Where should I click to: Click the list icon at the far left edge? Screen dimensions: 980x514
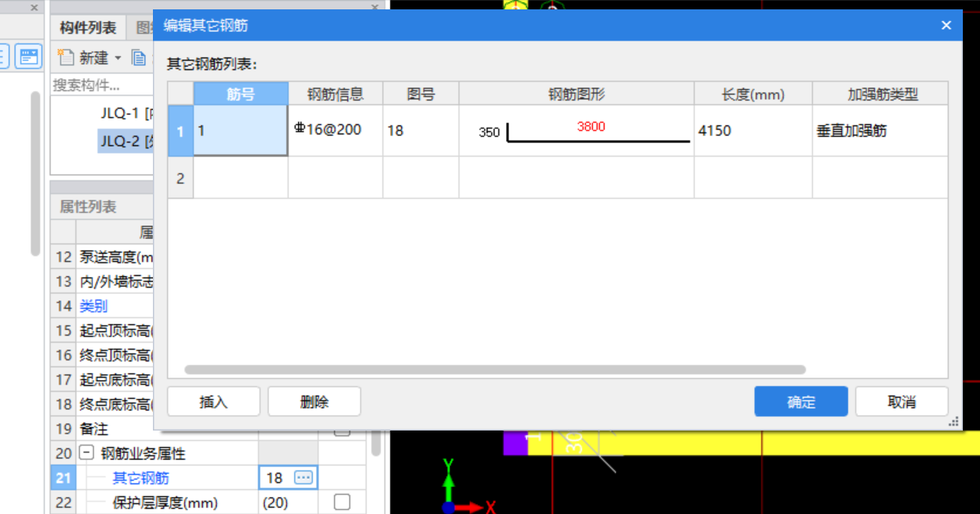[x=5, y=56]
